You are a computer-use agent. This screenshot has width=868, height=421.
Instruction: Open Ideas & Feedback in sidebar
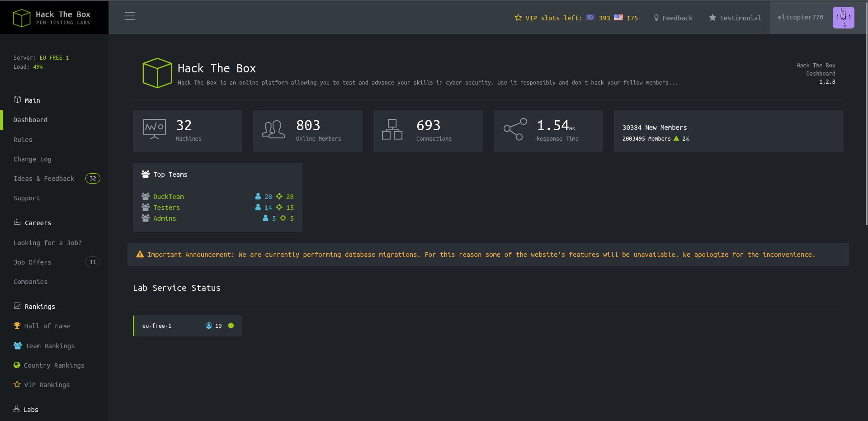click(x=44, y=179)
